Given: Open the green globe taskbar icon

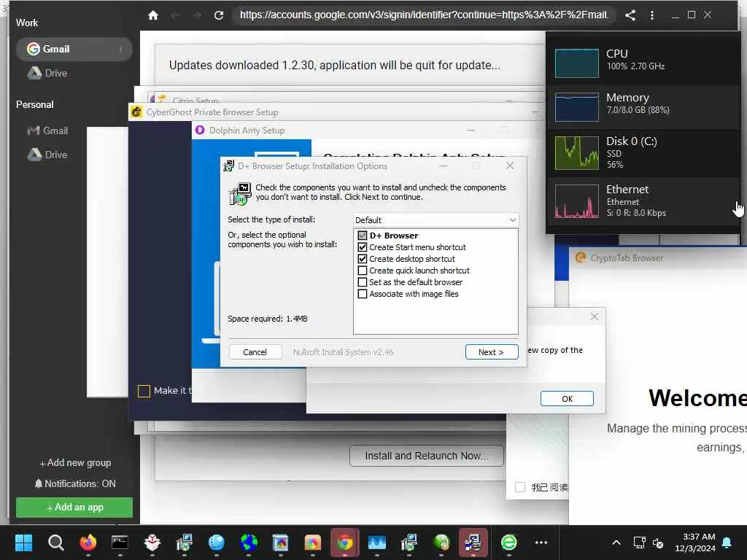Looking at the screenshot, I should pos(441,542).
